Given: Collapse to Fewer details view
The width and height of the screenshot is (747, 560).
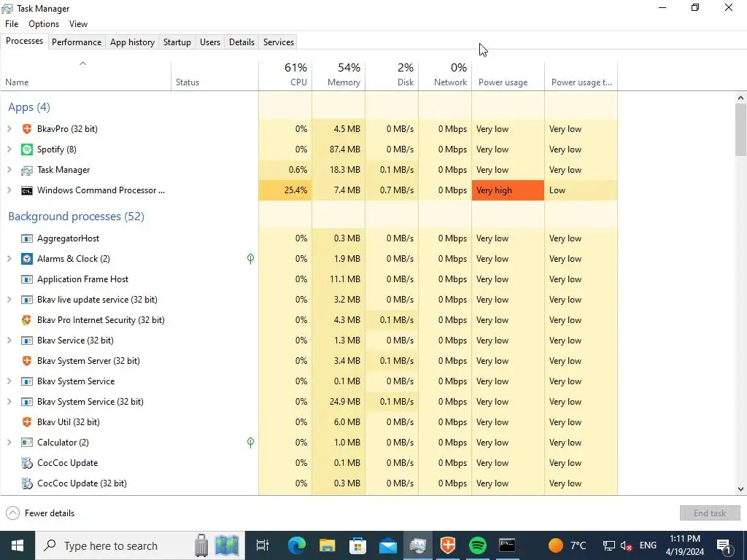Looking at the screenshot, I should click(x=41, y=513).
